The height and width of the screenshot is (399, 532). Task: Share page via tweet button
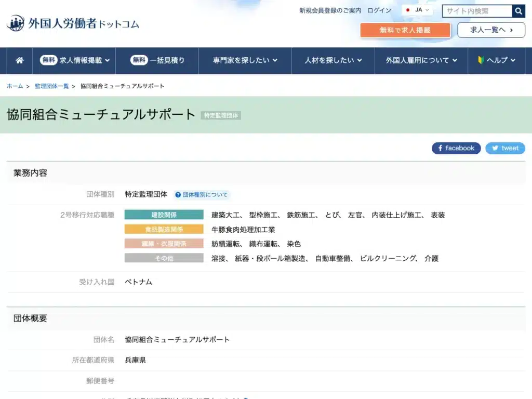coord(505,148)
